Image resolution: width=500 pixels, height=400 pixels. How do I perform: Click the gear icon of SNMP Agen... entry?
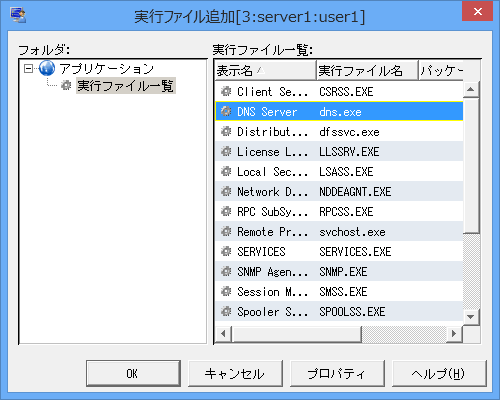click(x=226, y=271)
